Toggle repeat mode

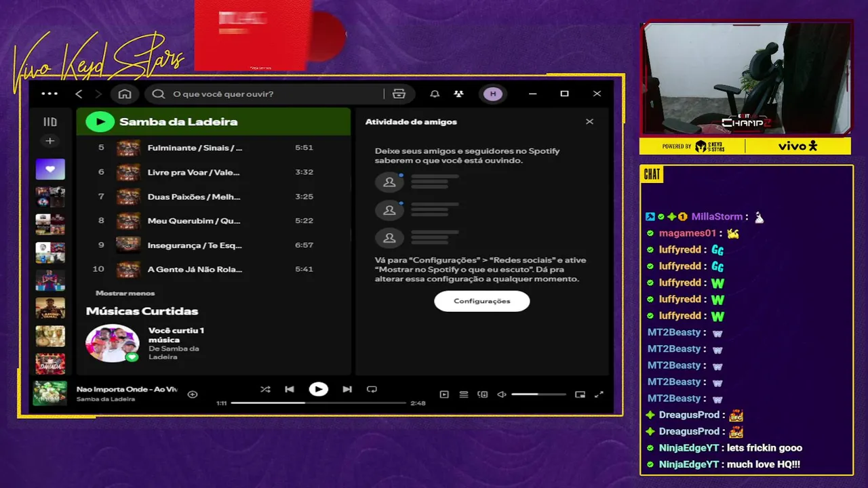point(372,389)
